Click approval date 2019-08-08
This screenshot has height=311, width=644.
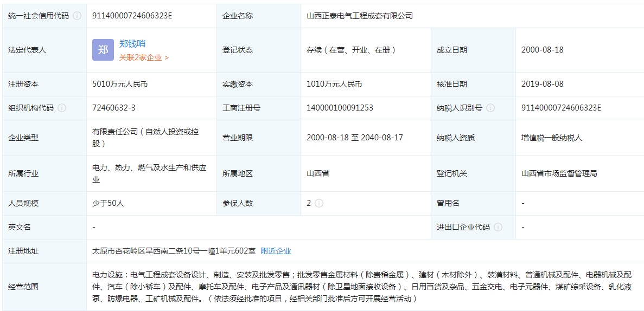coord(542,84)
